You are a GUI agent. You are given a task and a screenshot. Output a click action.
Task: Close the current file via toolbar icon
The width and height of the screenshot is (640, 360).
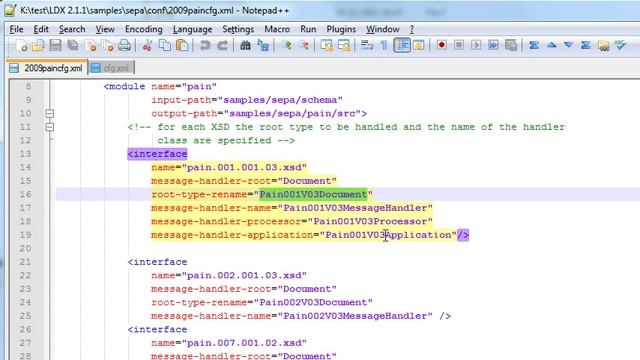[90, 45]
